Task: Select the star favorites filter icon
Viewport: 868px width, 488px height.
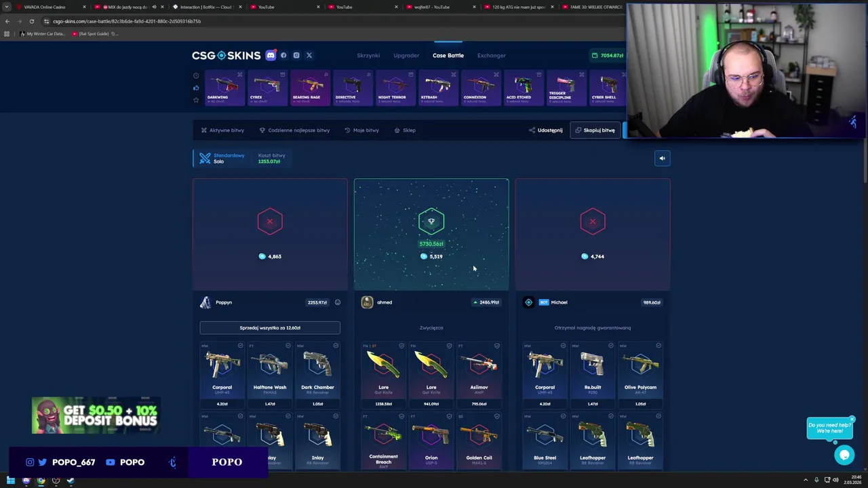Action: tap(196, 100)
